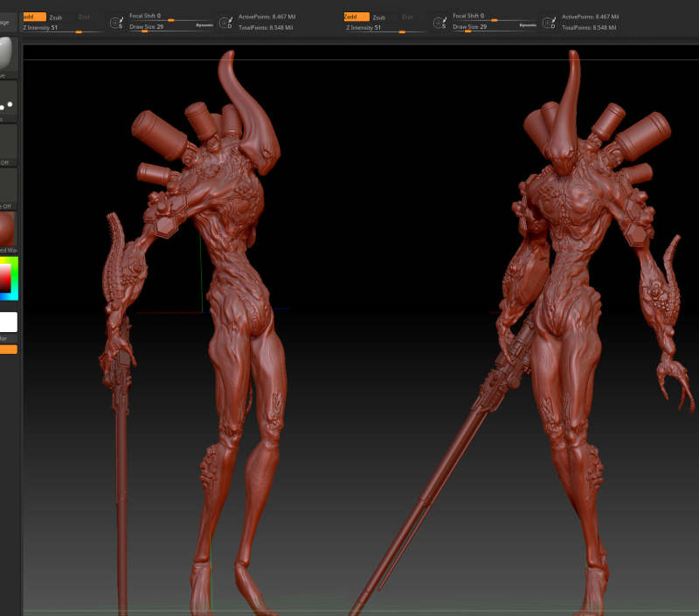
Task: Open the Texture Off slot
Action: [7, 188]
